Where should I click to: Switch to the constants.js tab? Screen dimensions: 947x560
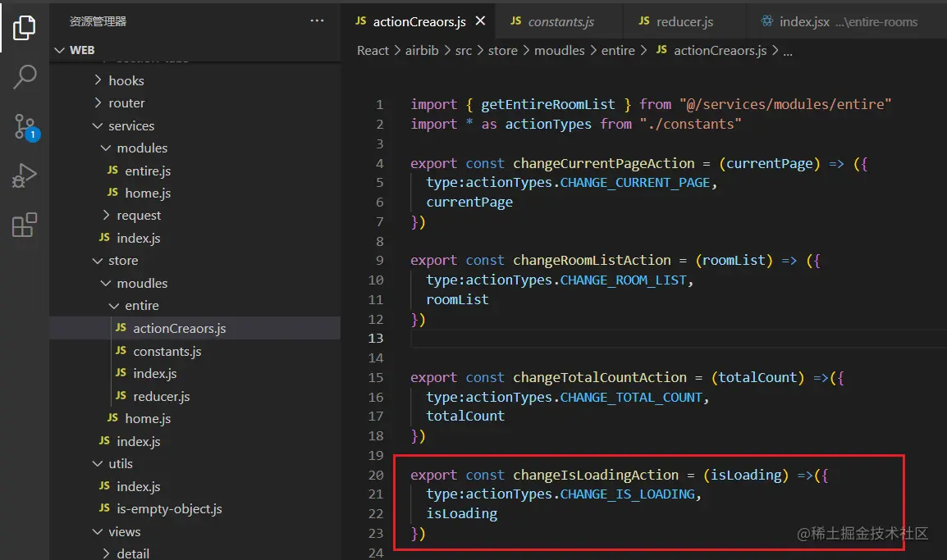tap(559, 21)
